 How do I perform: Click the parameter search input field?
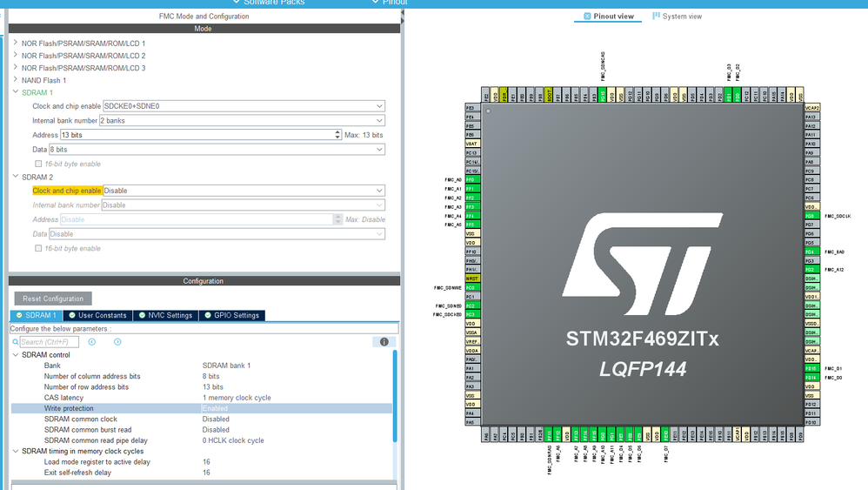49,342
